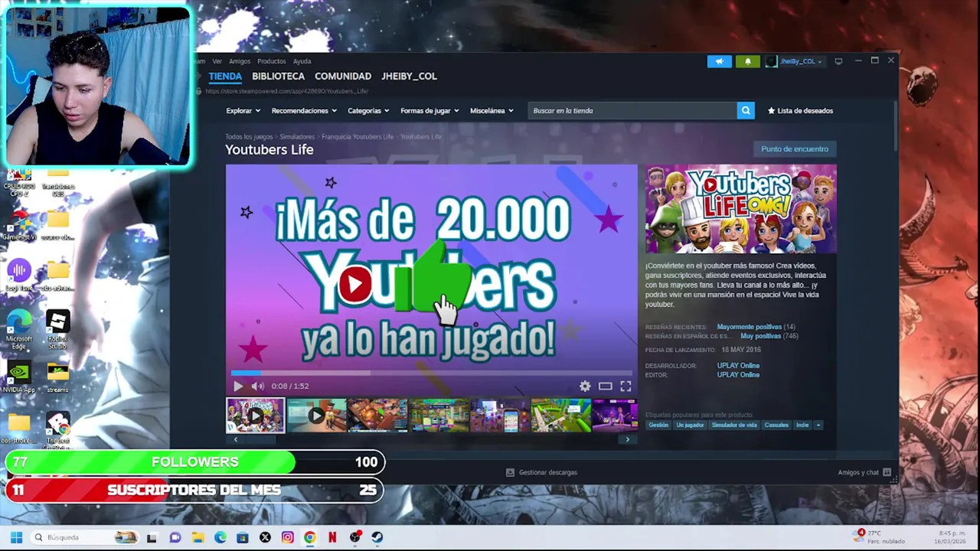Select the second trailer thumbnail
The image size is (980, 551).
(x=316, y=416)
